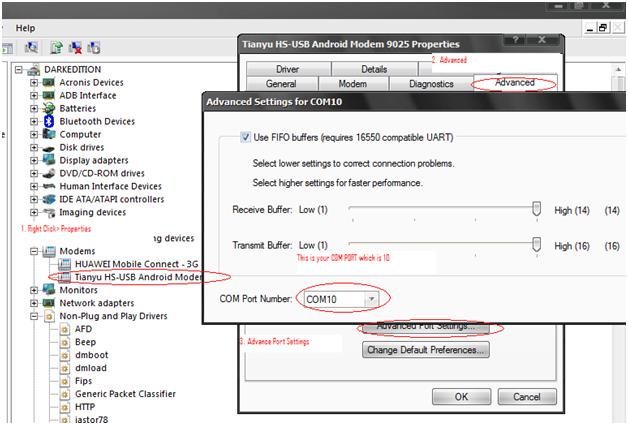Select the Advanced tab
This screenshot has width=628, height=425.
(x=515, y=83)
